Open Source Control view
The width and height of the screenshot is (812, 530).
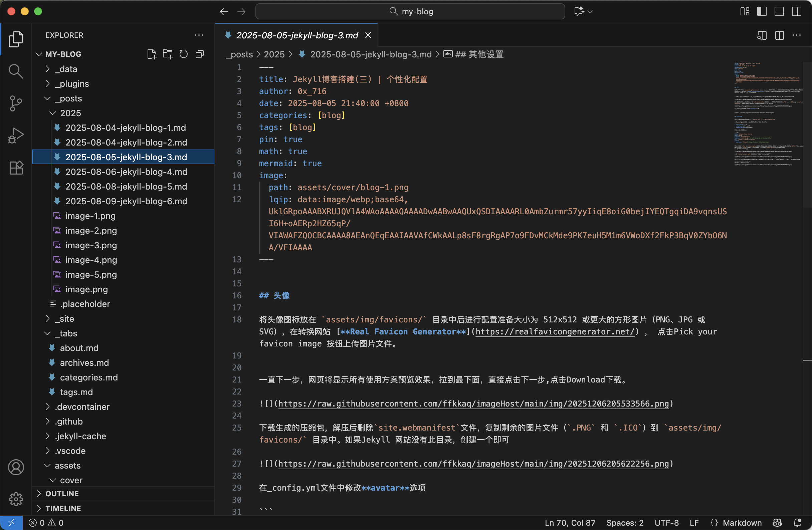pyautogui.click(x=16, y=103)
